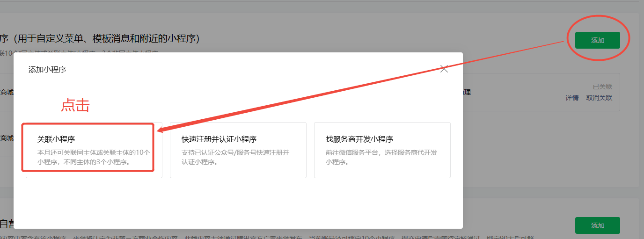This screenshot has height=239, width=644.
Task: Click the circled green 添加 button at top
Action: click(597, 40)
